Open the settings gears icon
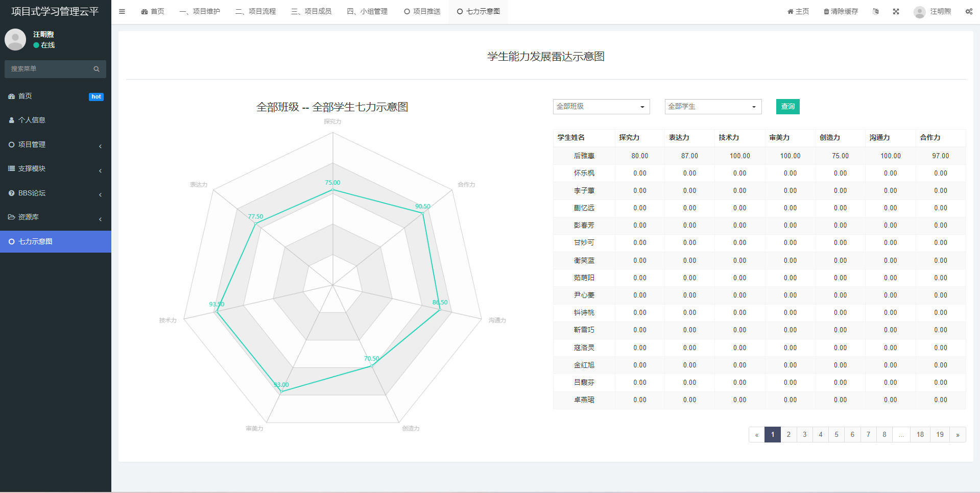Image resolution: width=980 pixels, height=493 pixels. point(968,11)
